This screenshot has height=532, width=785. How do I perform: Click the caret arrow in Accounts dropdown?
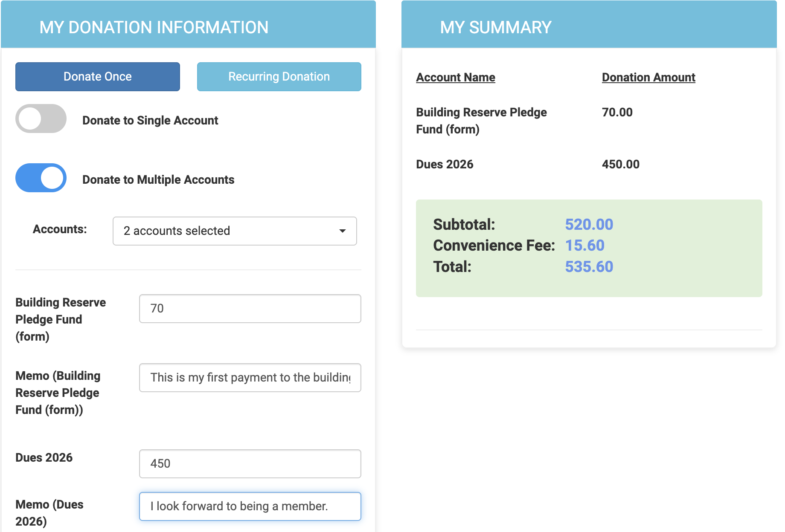pos(342,231)
